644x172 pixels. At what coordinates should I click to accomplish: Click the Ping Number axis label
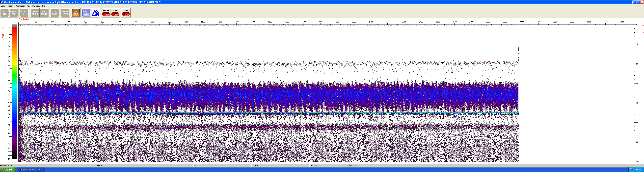23,19
